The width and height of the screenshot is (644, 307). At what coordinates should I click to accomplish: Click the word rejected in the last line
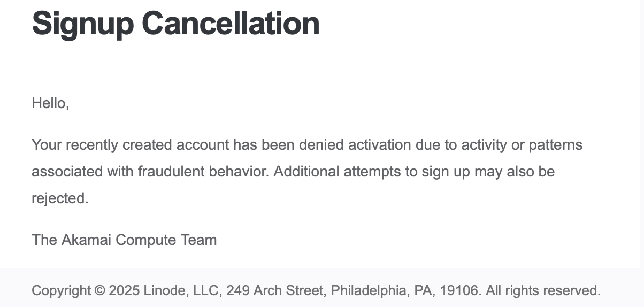point(58,198)
